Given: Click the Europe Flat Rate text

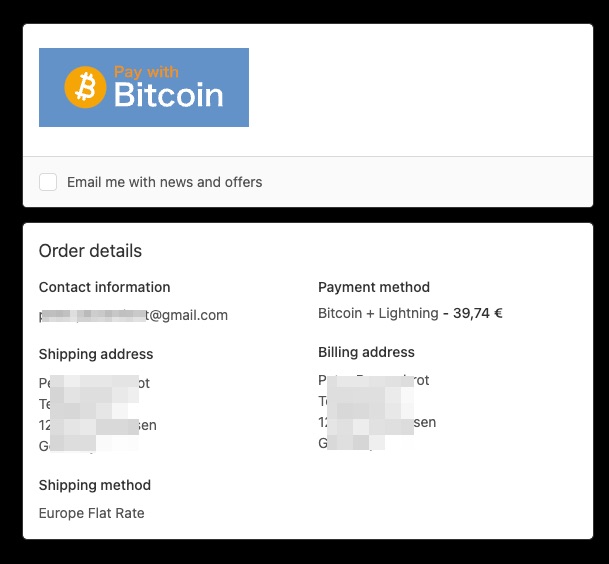Looking at the screenshot, I should [x=92, y=513].
